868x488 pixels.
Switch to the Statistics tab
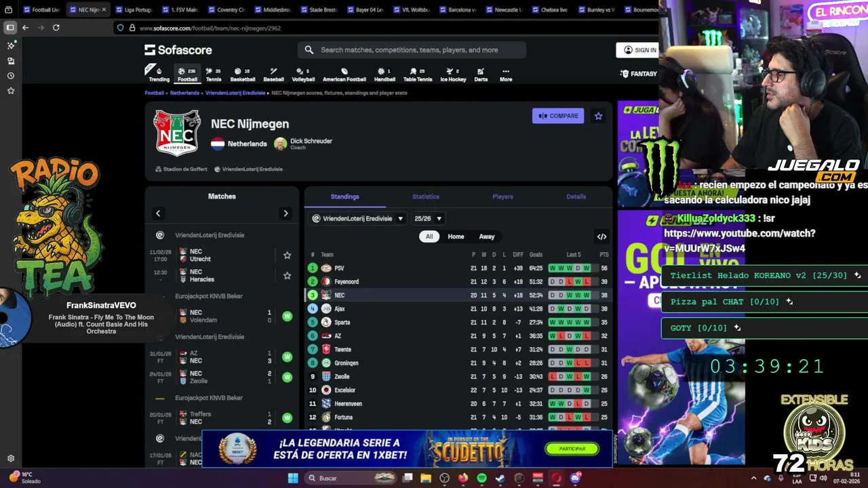click(x=426, y=197)
